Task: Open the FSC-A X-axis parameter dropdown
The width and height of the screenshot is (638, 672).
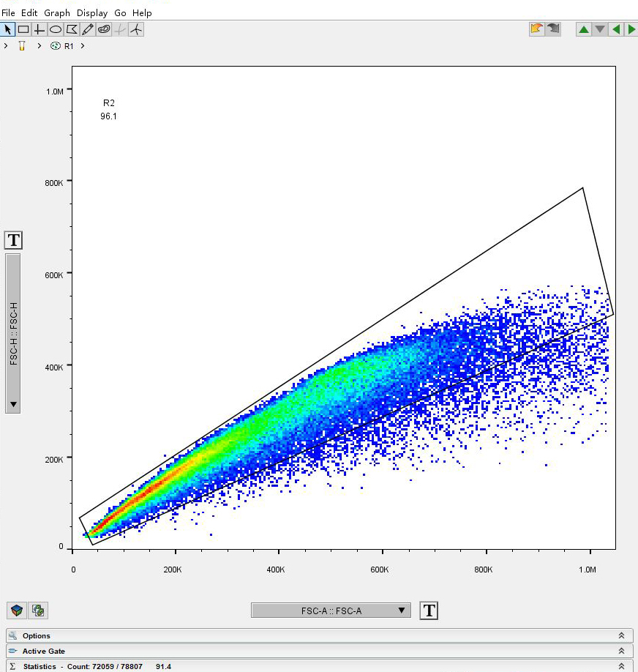Action: (331, 611)
